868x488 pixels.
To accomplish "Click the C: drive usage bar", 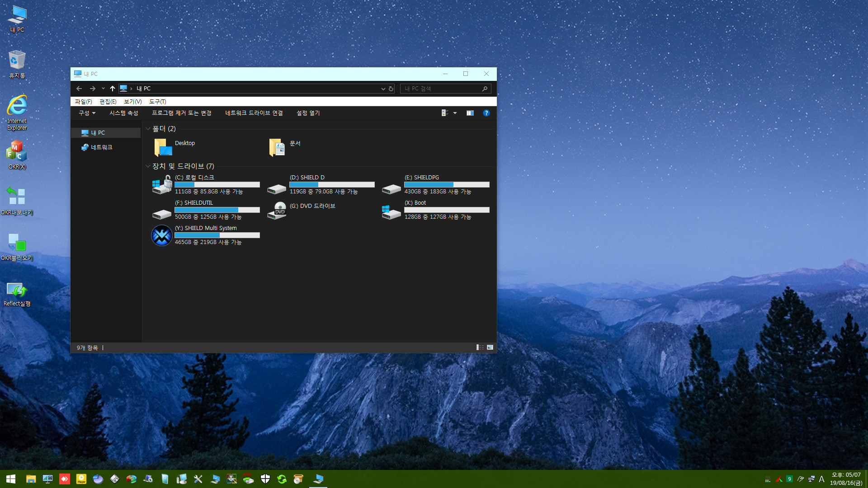I will click(217, 185).
